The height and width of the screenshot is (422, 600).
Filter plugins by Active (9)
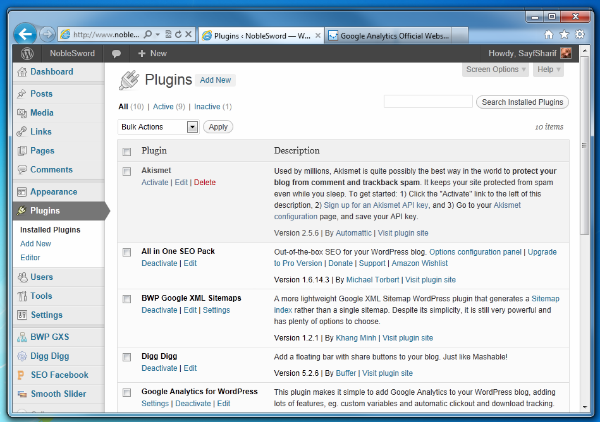[x=169, y=107]
